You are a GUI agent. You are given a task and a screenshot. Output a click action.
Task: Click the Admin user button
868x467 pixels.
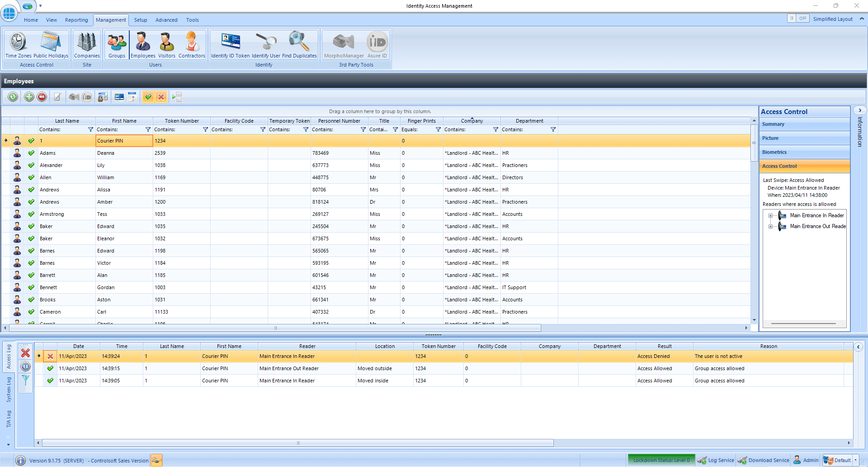[806, 461]
